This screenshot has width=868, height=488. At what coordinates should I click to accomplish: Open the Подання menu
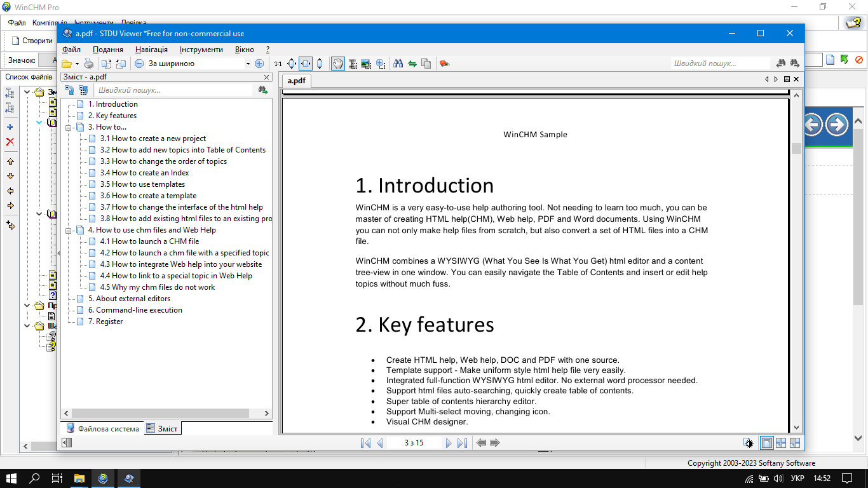tap(108, 50)
